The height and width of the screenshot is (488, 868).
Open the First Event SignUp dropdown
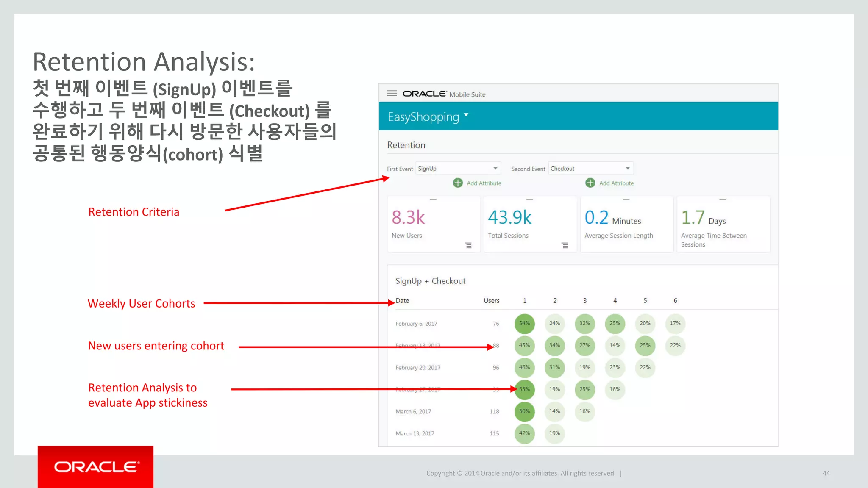click(458, 169)
